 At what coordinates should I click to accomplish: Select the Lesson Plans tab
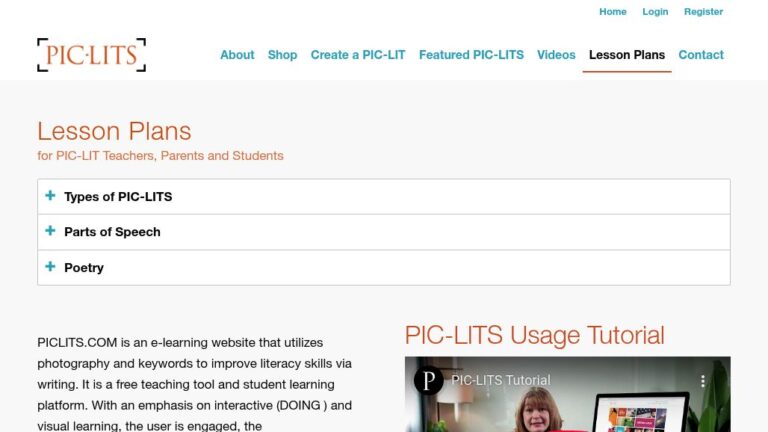627,55
